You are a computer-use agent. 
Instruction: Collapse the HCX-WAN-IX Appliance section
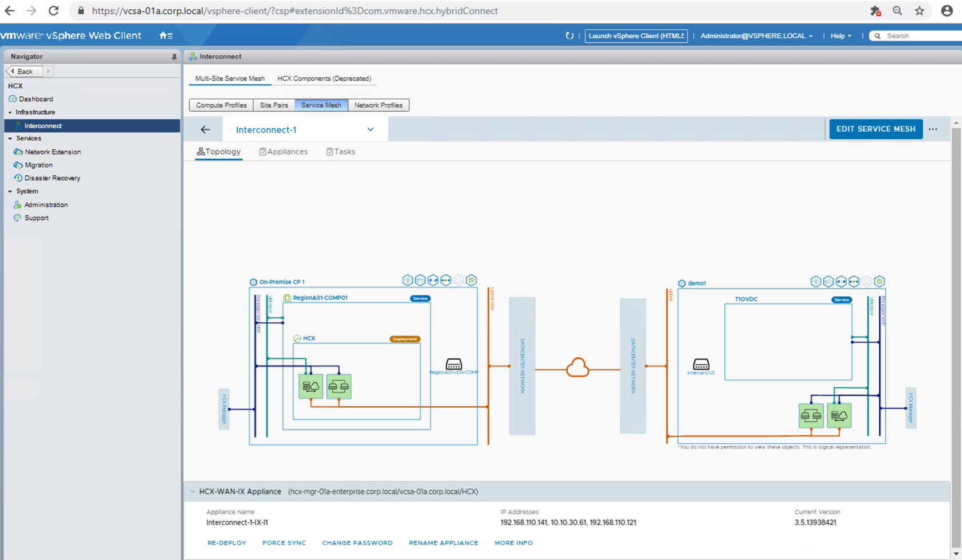point(193,491)
